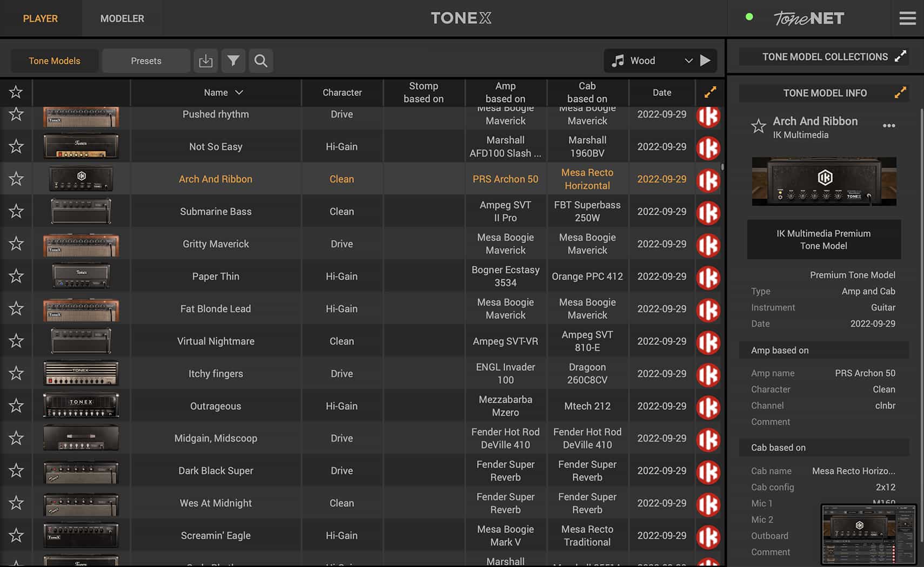Star the Gritty Maverick tone model
The height and width of the screenshot is (567, 924).
(x=16, y=244)
